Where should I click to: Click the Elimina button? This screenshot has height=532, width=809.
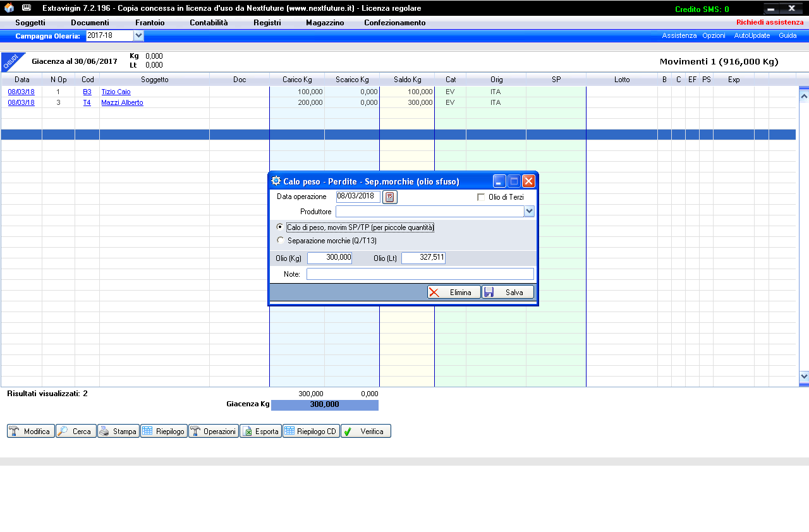(454, 293)
